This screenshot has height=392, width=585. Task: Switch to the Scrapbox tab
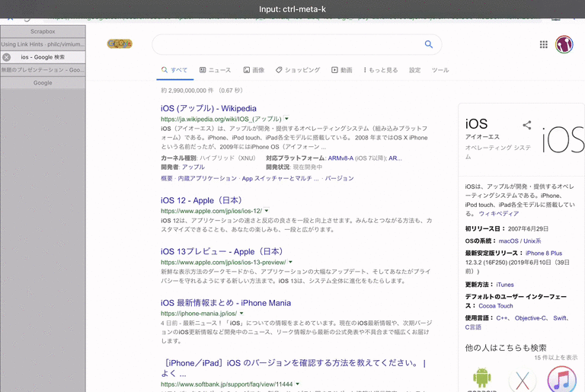(43, 31)
